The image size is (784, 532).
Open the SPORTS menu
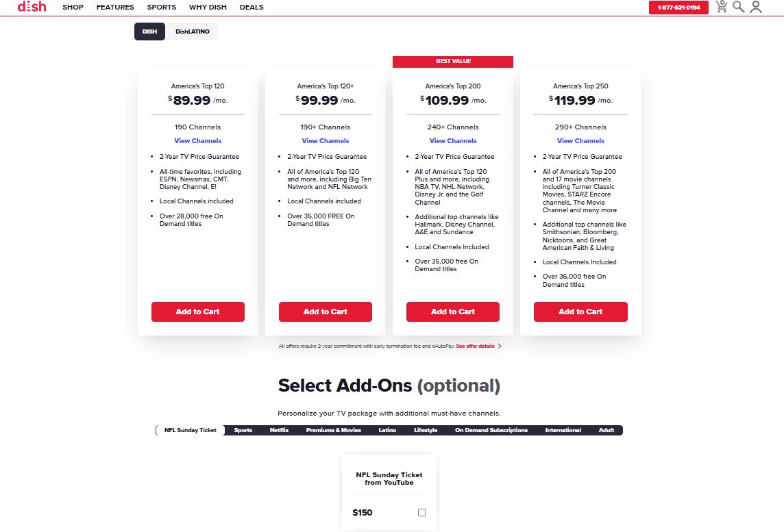click(x=161, y=7)
